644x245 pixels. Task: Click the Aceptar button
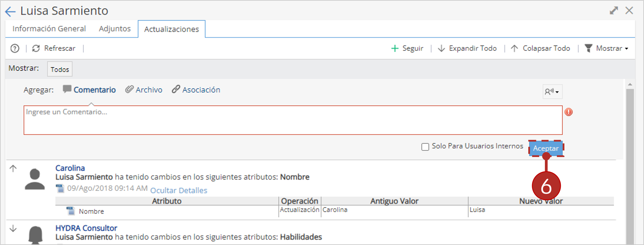pyautogui.click(x=546, y=148)
